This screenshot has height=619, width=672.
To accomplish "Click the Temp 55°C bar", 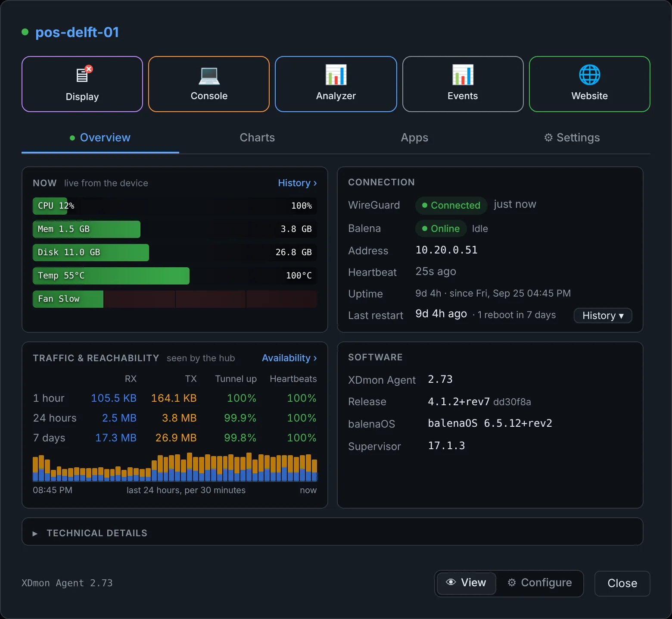I will tap(175, 276).
